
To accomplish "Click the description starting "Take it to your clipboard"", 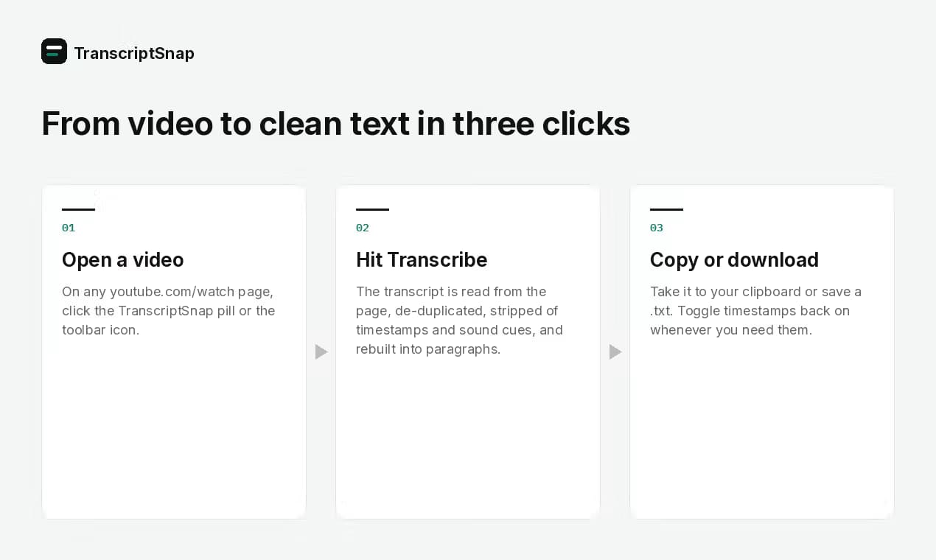I will [755, 310].
